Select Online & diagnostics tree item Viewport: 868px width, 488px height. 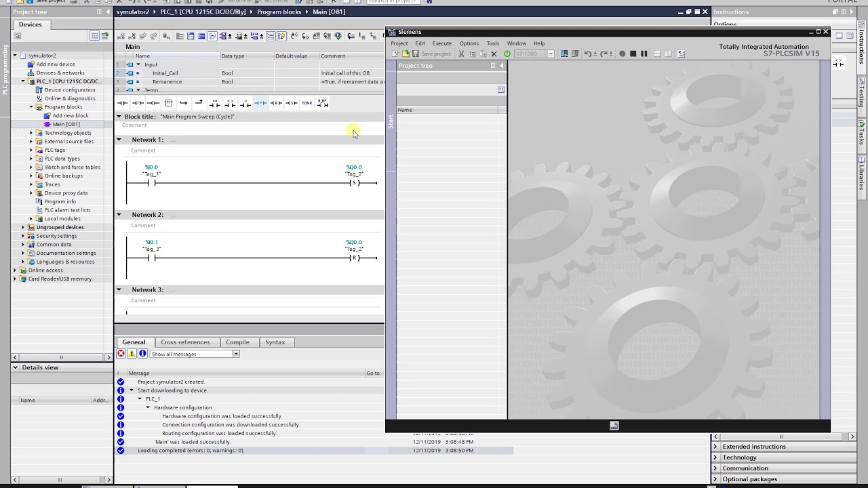coord(69,98)
